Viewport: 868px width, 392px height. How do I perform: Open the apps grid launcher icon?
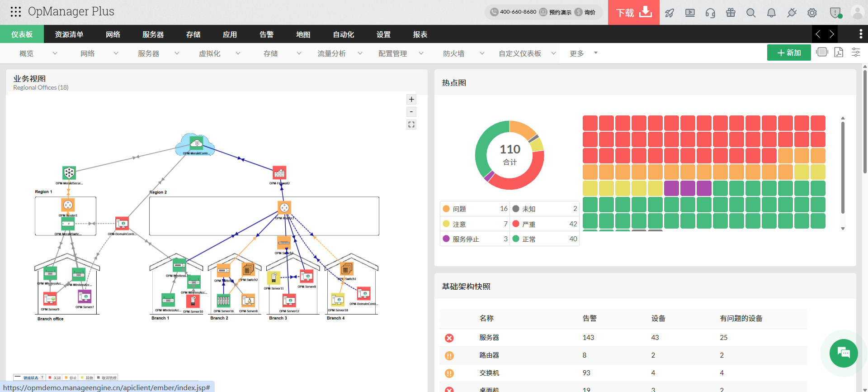coord(16,12)
